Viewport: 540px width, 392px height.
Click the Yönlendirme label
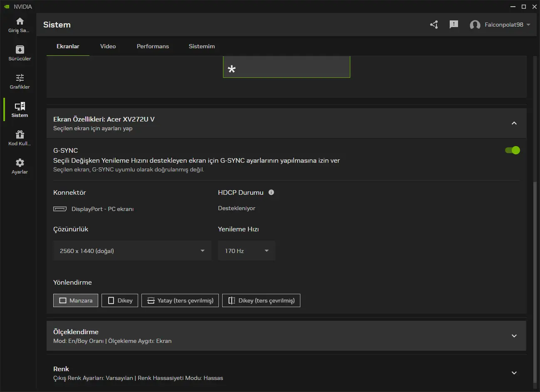click(72, 282)
